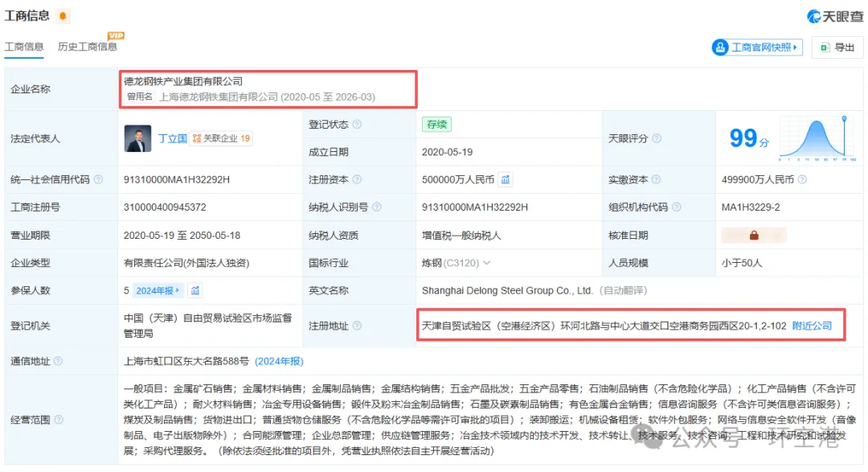Click the credit code 91310000MA1H32292H in 统一社会信用代码 row
868x472 pixels.
click(x=177, y=179)
